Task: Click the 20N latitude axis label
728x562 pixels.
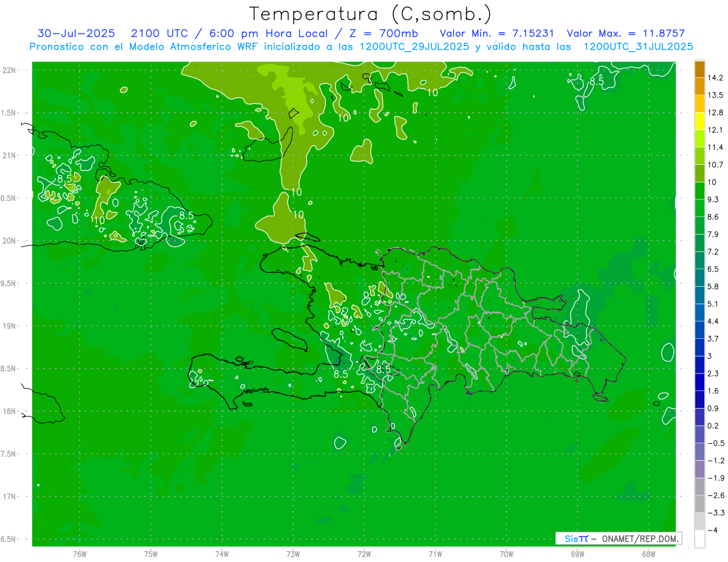Action: (x=9, y=241)
